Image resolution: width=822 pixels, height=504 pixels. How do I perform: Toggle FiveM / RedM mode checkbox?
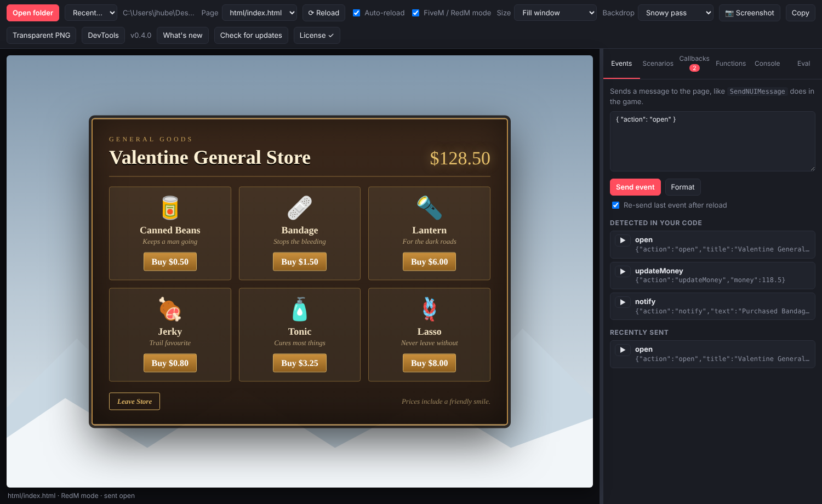tap(416, 13)
